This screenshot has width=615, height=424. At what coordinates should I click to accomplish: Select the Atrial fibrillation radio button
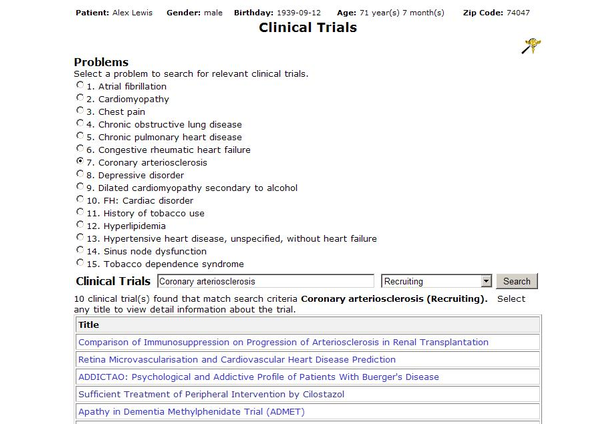point(80,85)
